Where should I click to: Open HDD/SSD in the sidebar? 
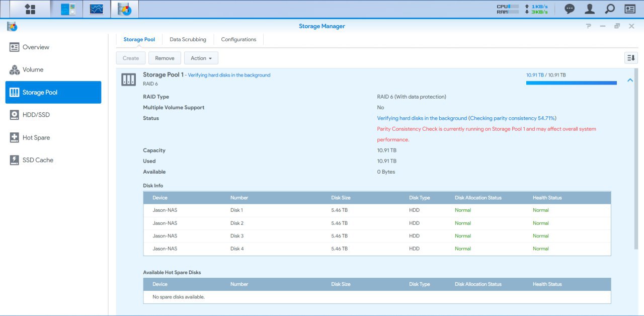tap(36, 115)
